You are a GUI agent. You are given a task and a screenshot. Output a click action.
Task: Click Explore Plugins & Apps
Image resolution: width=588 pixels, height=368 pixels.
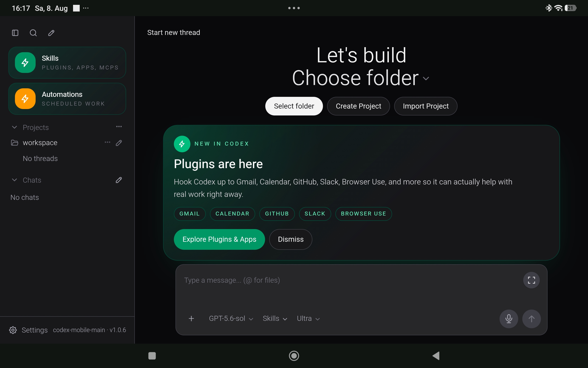click(x=219, y=239)
